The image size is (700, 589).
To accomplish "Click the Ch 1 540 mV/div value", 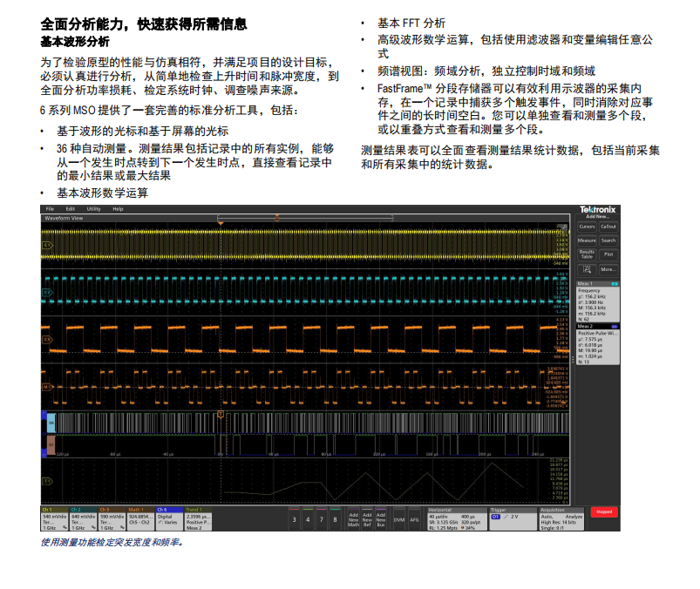I will coord(54,517).
